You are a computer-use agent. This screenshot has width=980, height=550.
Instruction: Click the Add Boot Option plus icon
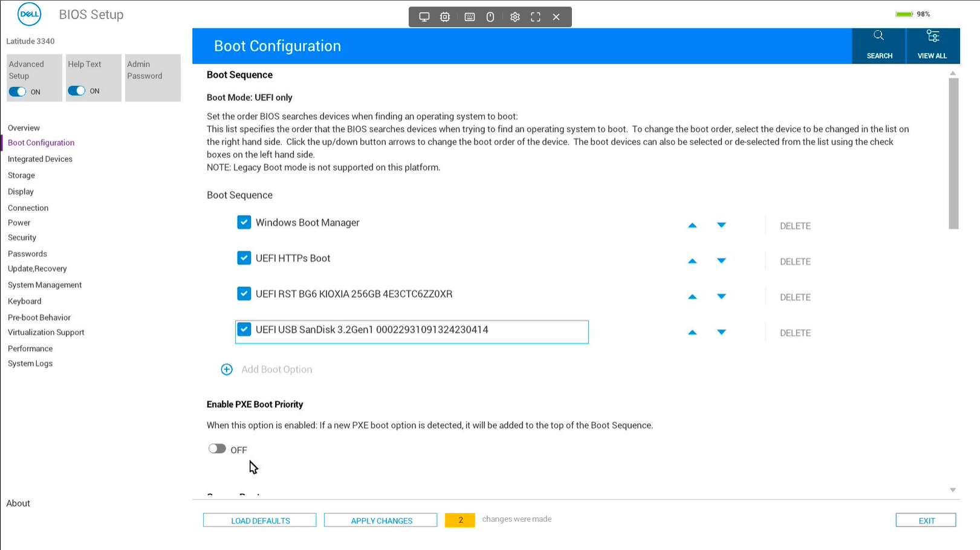pyautogui.click(x=227, y=369)
